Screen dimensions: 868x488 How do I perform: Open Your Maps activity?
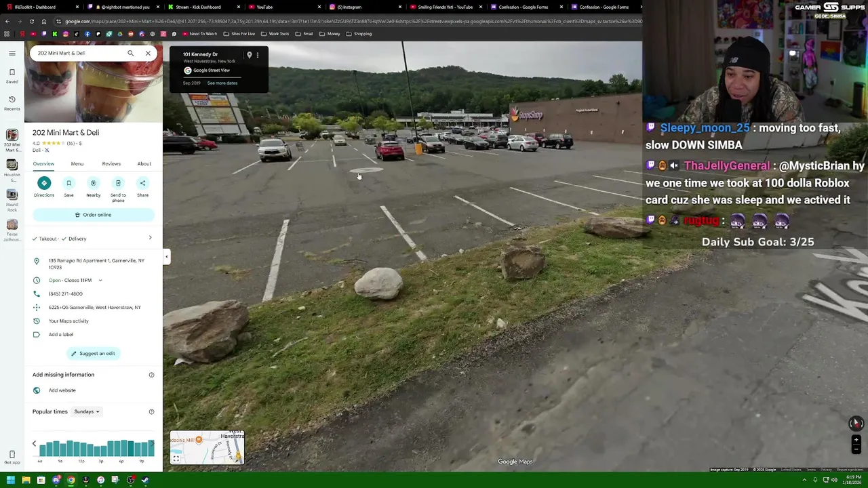(x=68, y=321)
